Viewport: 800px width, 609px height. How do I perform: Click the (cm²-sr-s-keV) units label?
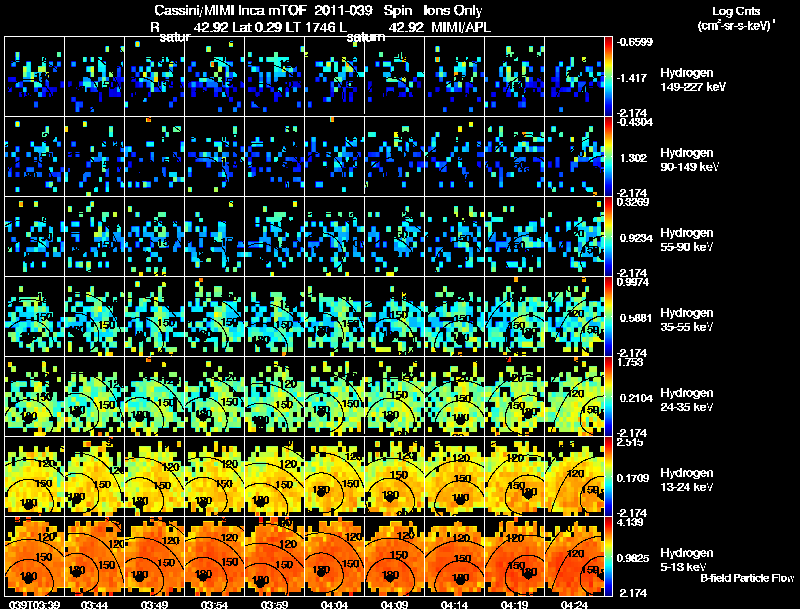(x=736, y=25)
